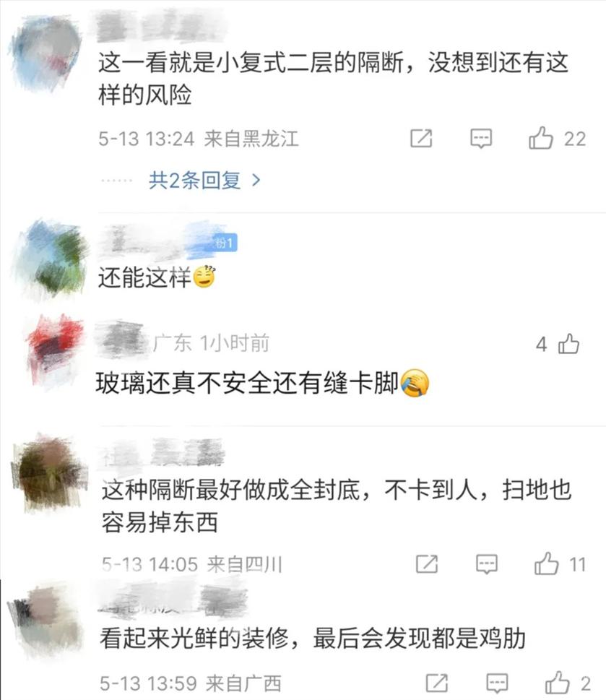The image size is (606, 700).
Task: Reply to the 14:05 Sichuan comment
Action: [x=486, y=564]
